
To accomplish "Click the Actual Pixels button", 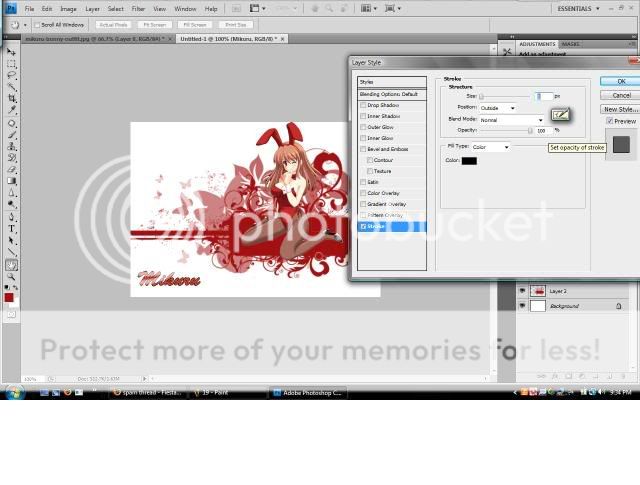I will tap(113, 25).
